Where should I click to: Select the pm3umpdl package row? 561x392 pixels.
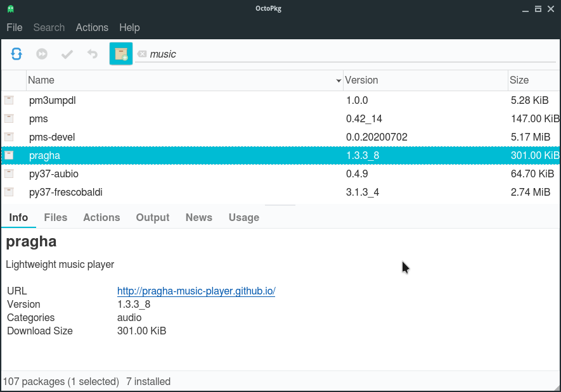pos(281,101)
